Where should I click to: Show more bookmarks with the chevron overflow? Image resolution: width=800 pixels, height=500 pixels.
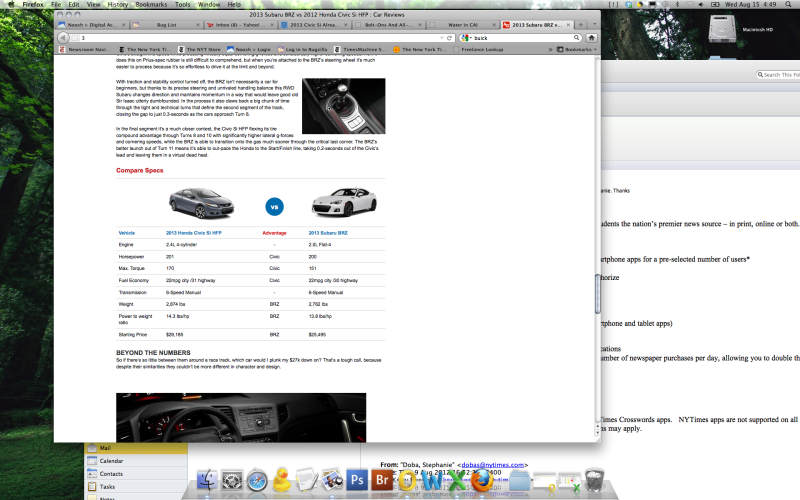tap(551, 49)
